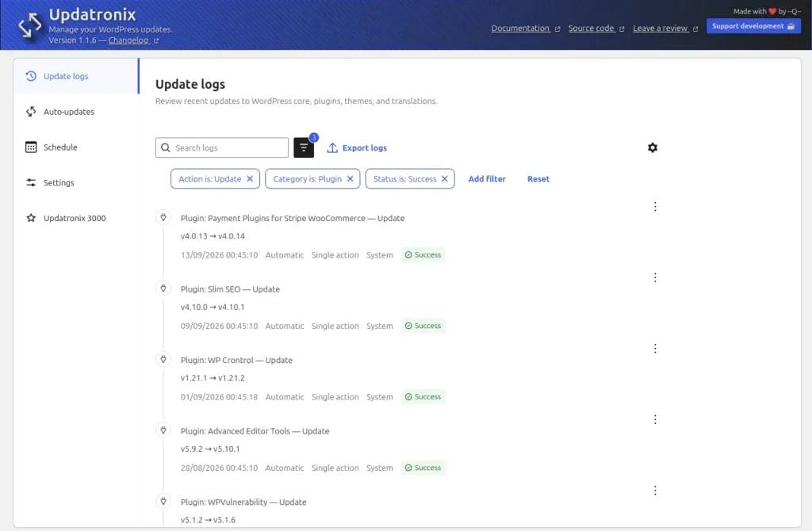Viewport: 812px width, 531px height.
Task: Click the Updatronix title text in header
Action: tap(92, 14)
